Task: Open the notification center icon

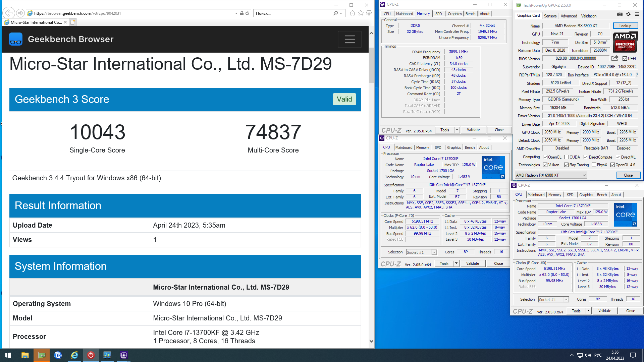Action: coord(633,355)
